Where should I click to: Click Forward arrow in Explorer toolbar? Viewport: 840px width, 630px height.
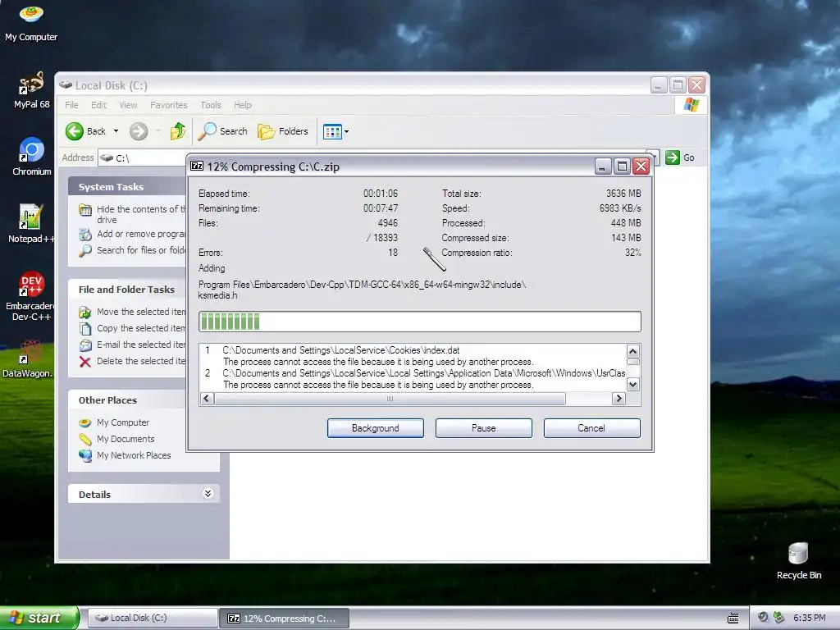139,131
